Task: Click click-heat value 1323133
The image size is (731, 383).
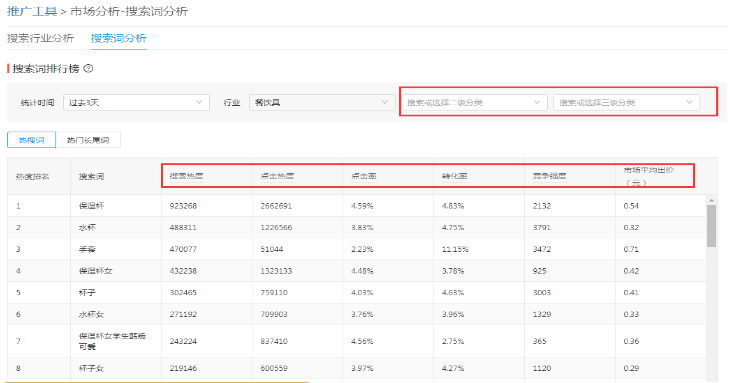Action: click(x=276, y=271)
